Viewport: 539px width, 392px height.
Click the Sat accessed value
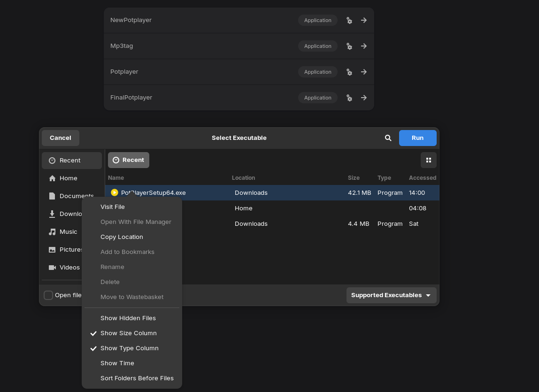point(414,224)
